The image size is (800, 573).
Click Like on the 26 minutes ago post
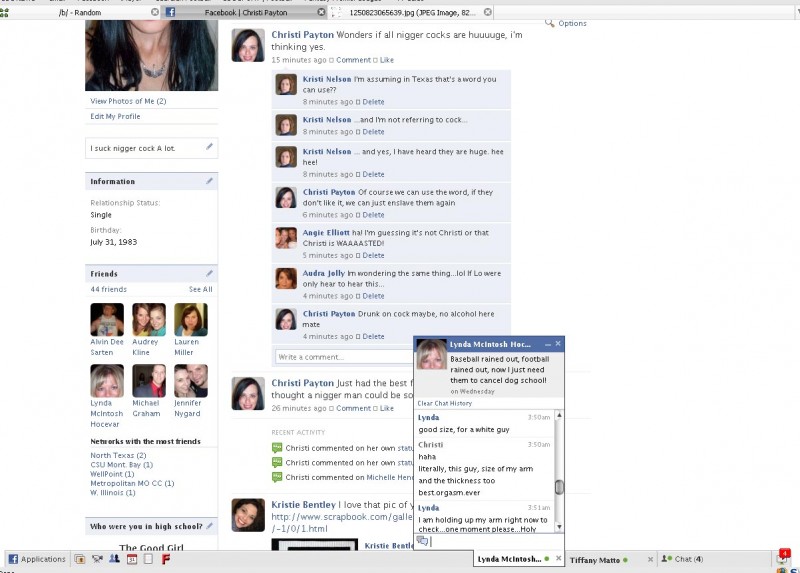click(x=387, y=408)
